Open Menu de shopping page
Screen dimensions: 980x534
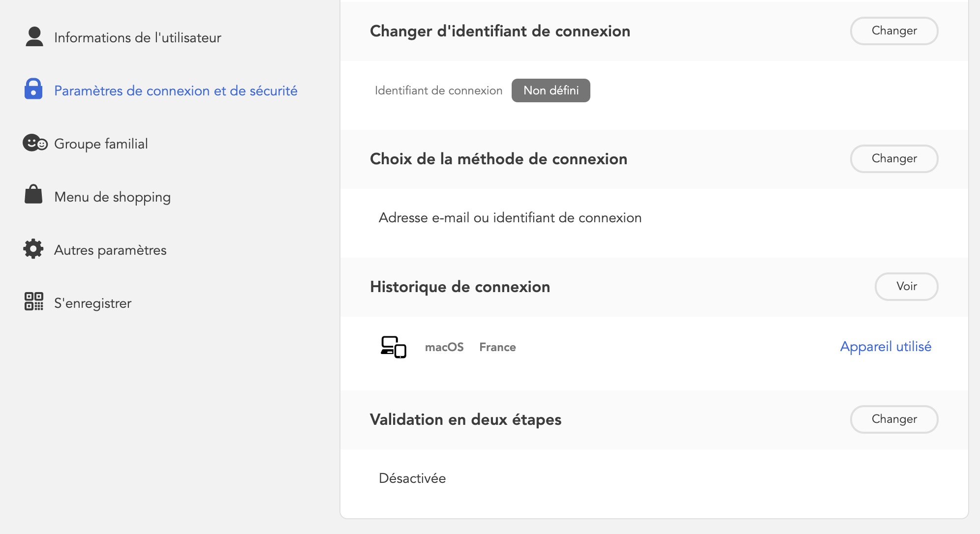pyautogui.click(x=112, y=197)
